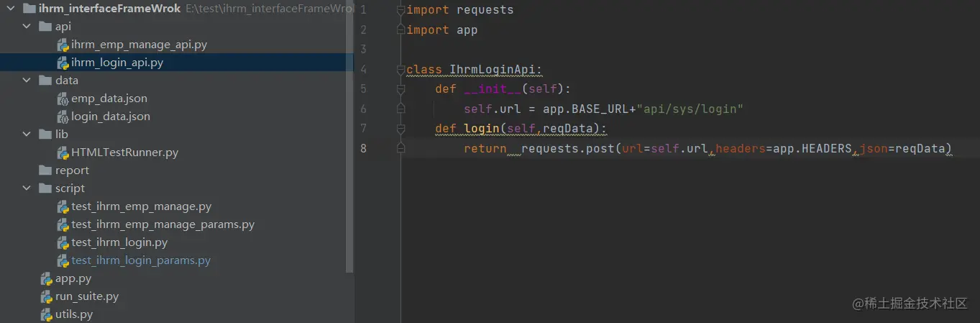This screenshot has height=323, width=980.
Task: Fold class IhrmLoginApi at line 4
Action: point(401,70)
